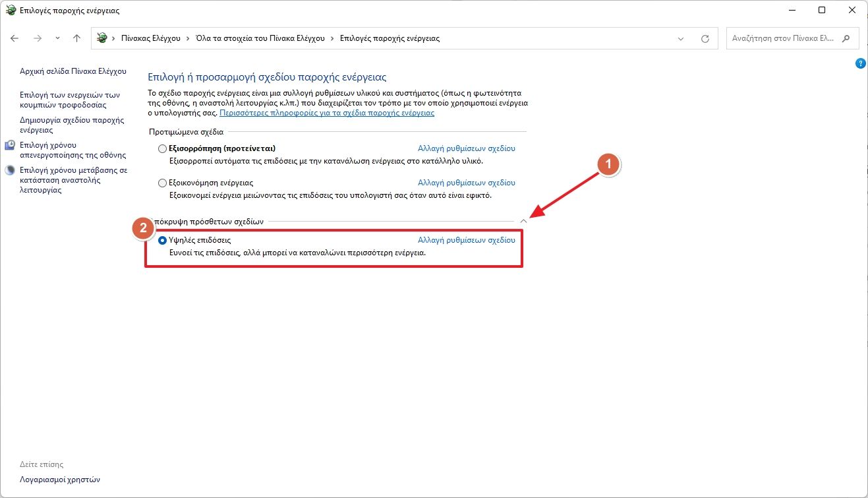Collapse the additional plans section chevron

click(523, 222)
